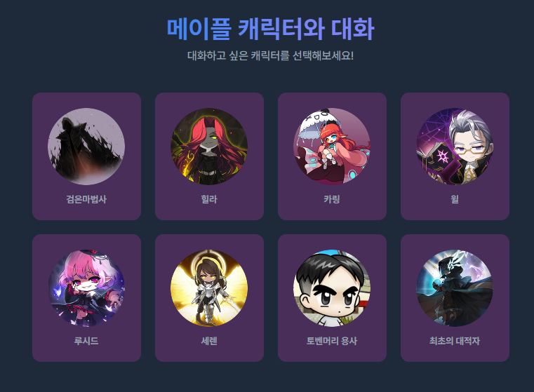The image size is (534, 392).
Task: Click the 메이플 캐릭터와 대화 heading
Action: click(270, 29)
